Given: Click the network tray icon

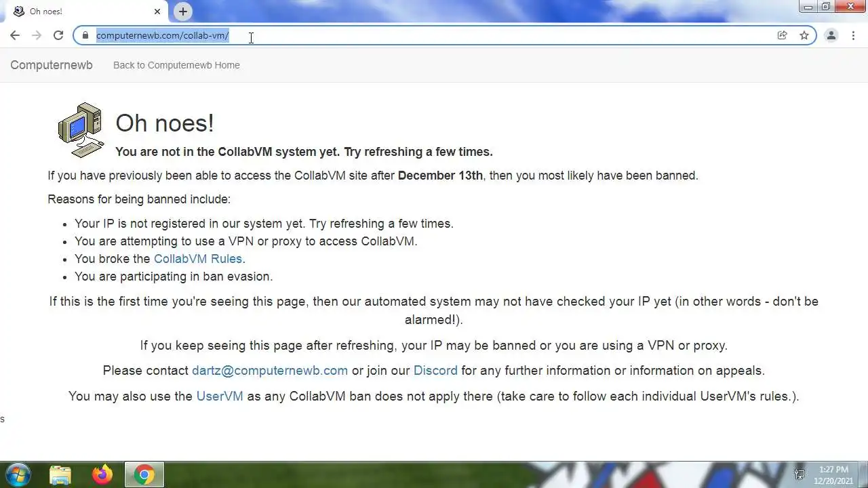Looking at the screenshot, I should pos(800,474).
